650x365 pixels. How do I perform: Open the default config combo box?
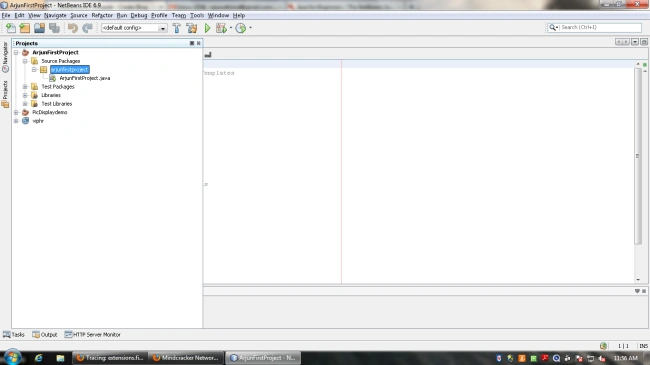pos(134,28)
